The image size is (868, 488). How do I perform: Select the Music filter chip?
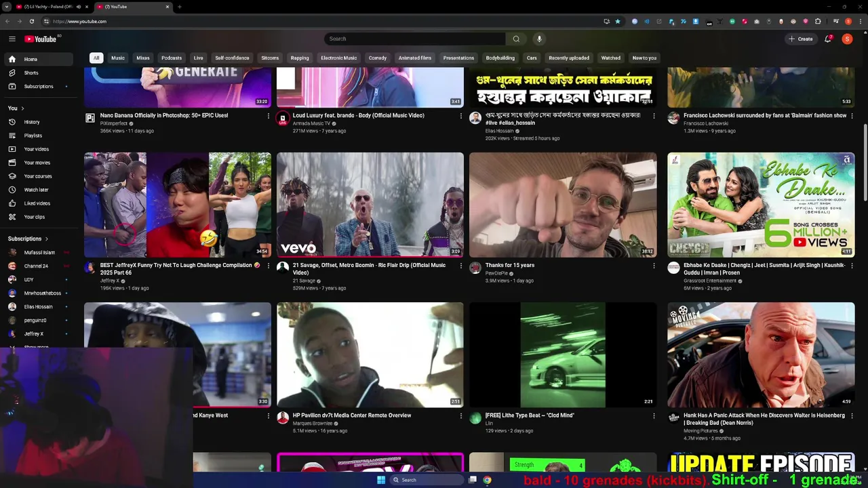point(118,58)
